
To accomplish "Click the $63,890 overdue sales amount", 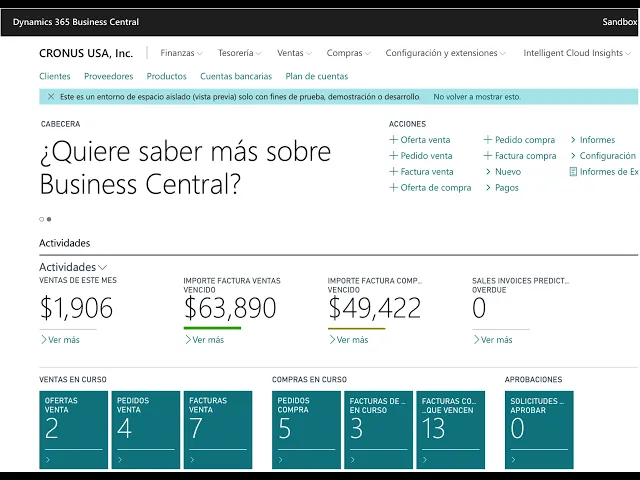I will click(230, 308).
